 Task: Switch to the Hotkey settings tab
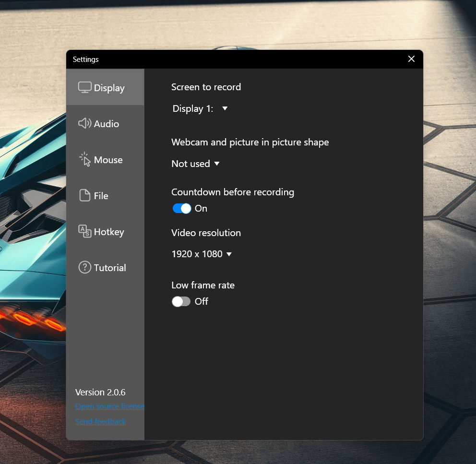[105, 231]
